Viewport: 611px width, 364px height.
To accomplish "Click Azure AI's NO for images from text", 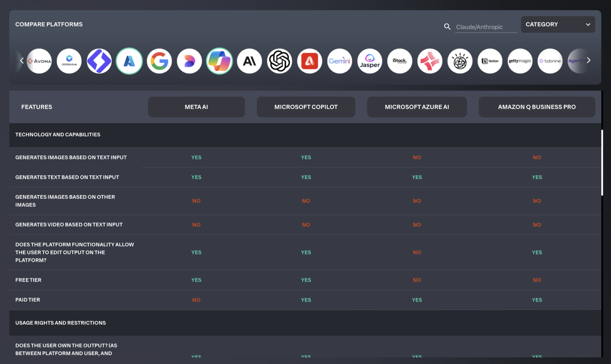I will 417,158.
